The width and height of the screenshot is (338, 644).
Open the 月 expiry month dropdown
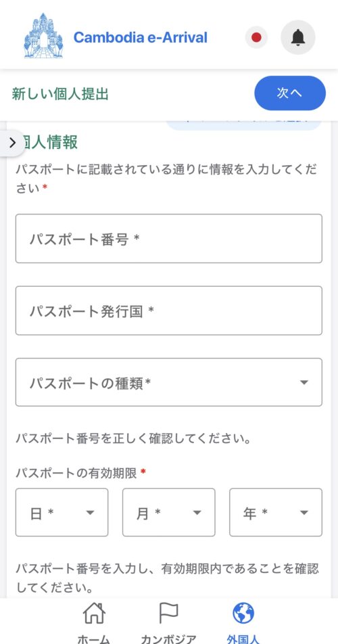pos(168,513)
